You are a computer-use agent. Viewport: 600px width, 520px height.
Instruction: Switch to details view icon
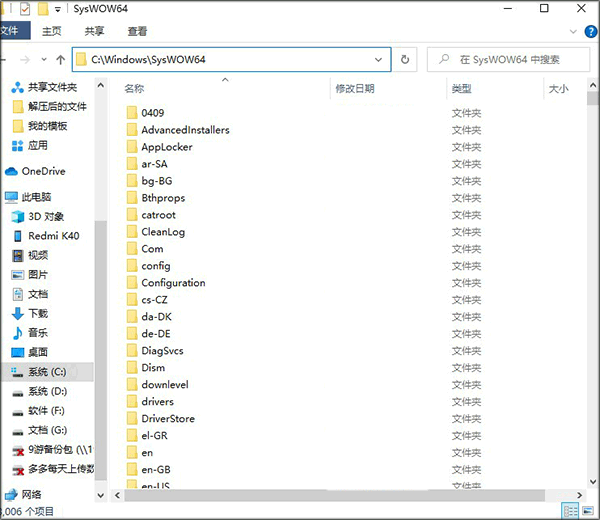(570, 511)
